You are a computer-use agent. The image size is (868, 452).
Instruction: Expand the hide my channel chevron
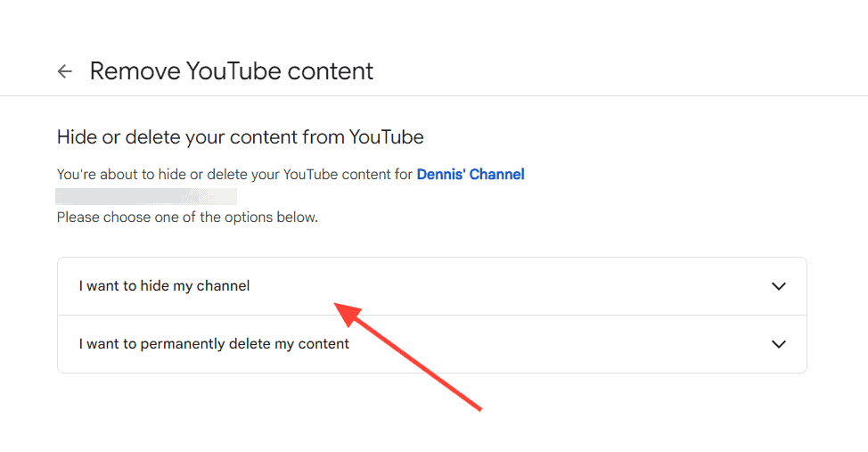(x=778, y=286)
